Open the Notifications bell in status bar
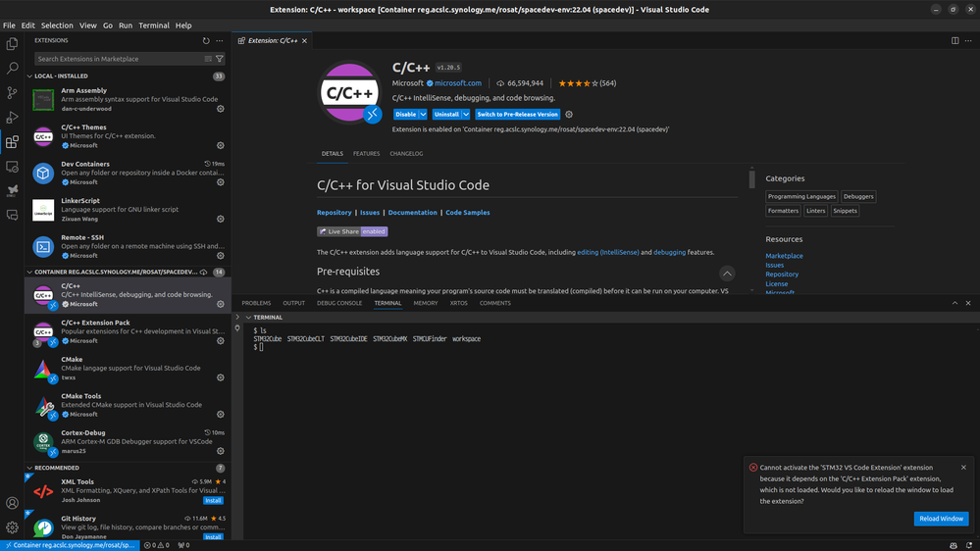This screenshot has width=980, height=551. pos(969,545)
